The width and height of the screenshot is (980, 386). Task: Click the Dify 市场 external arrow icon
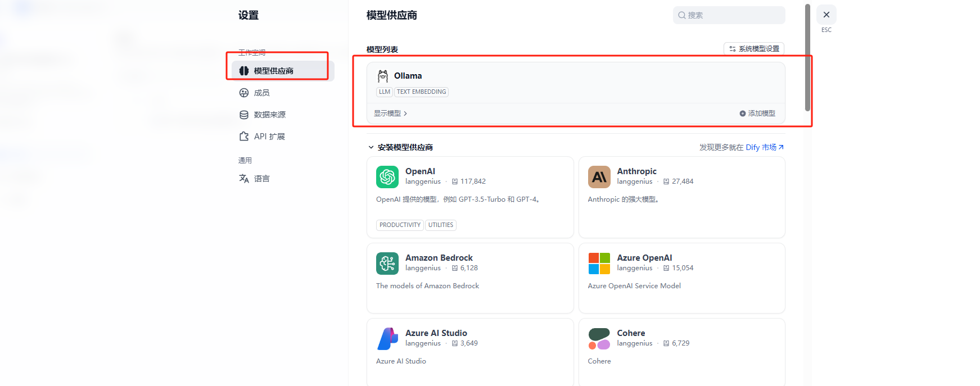(x=781, y=147)
